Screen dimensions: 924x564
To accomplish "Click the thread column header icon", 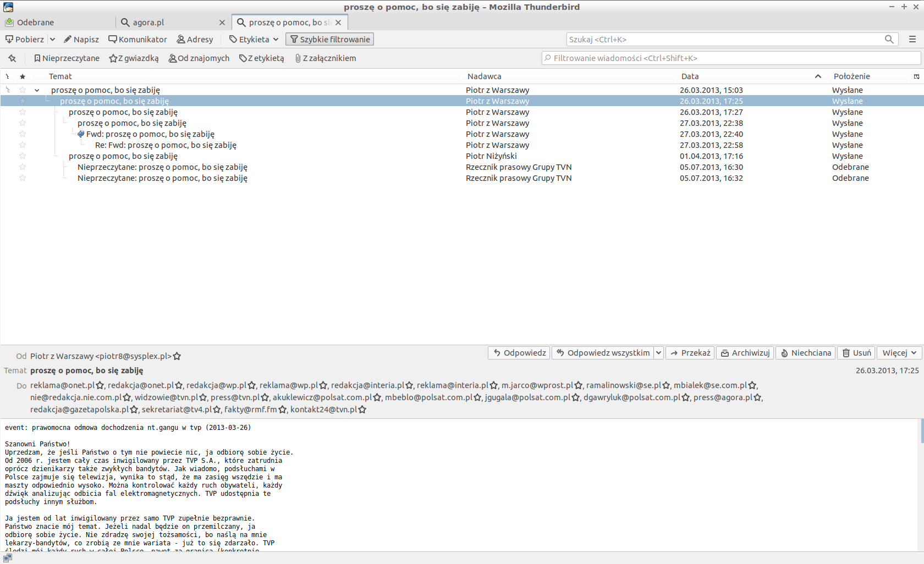I will pos(8,76).
